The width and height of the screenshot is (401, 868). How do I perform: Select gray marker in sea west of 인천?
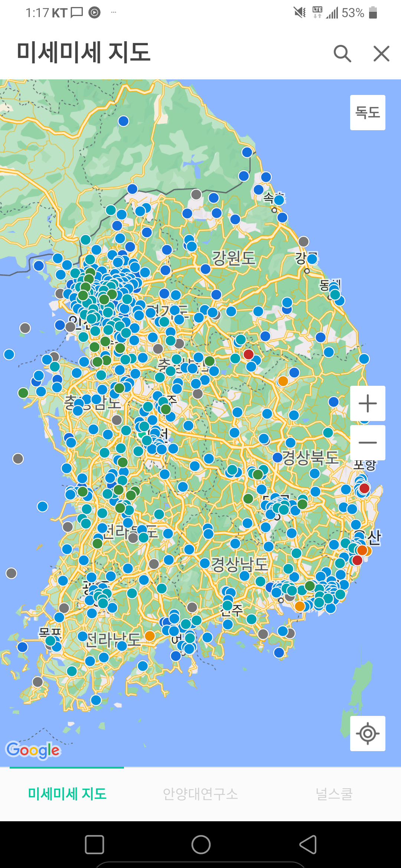tap(25, 328)
